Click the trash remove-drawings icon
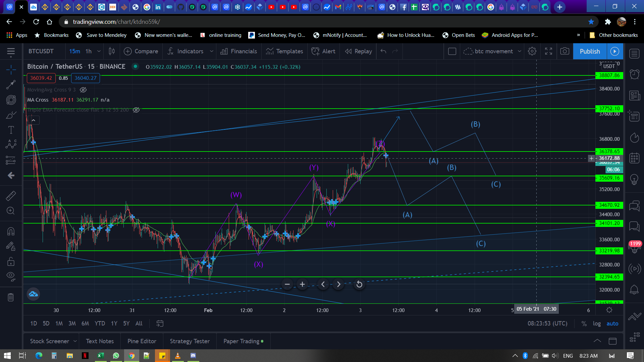Viewport: 644px width, 362px height. (11, 297)
